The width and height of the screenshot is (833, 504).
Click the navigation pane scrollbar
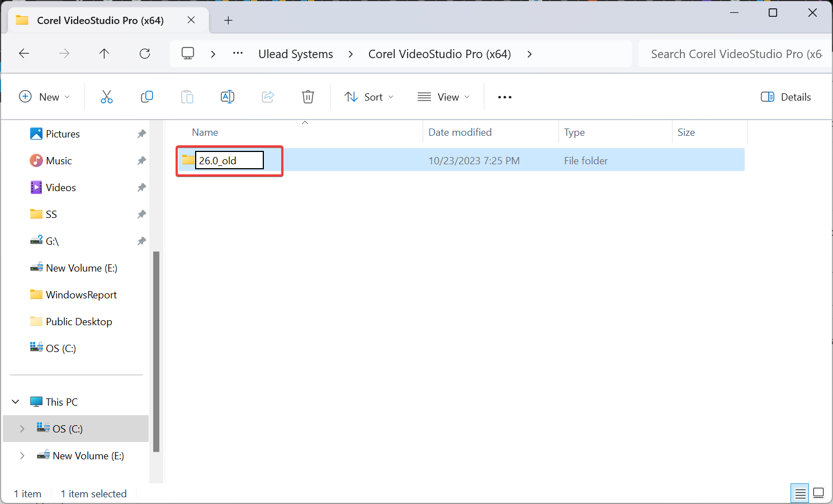point(157,351)
